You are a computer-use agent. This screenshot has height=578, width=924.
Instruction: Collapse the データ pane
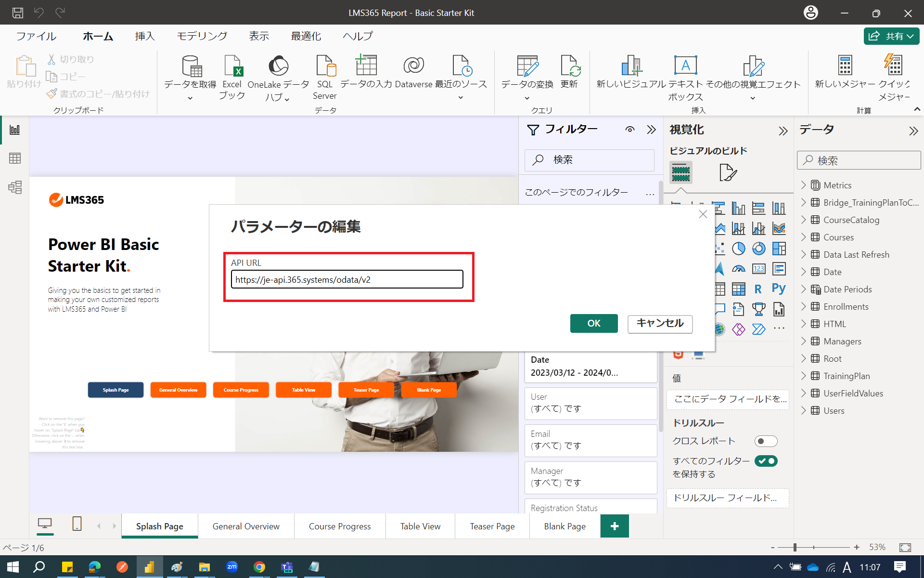[x=913, y=131]
